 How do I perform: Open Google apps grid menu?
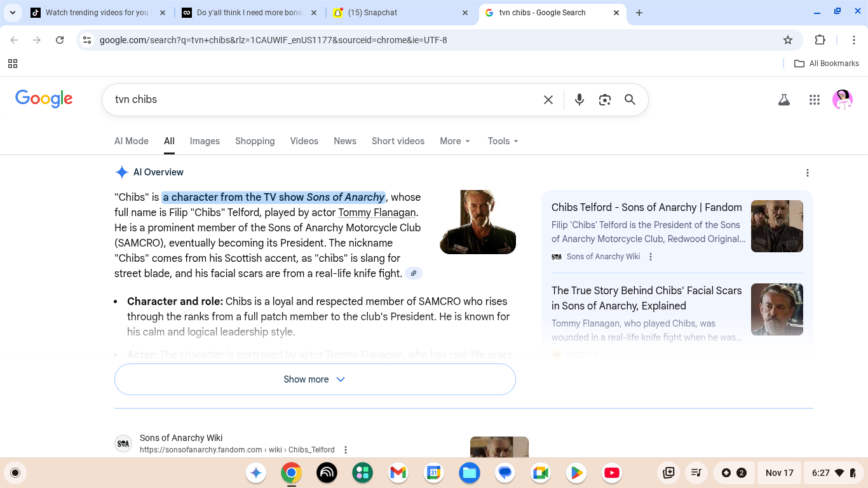(x=814, y=100)
